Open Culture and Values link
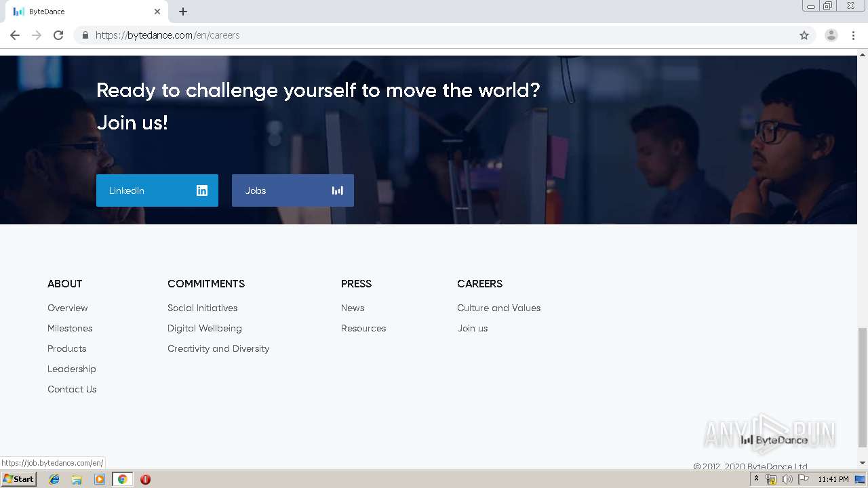868x488 pixels. click(499, 308)
